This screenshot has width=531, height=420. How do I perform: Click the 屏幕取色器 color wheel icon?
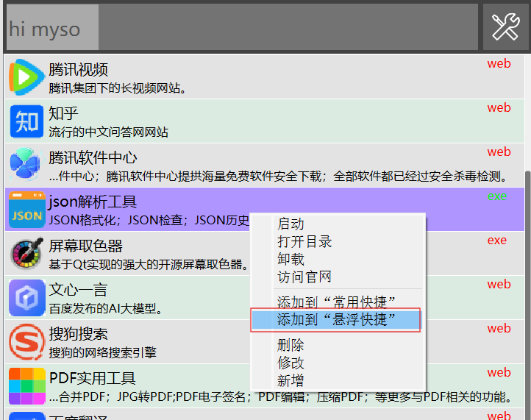(x=26, y=254)
